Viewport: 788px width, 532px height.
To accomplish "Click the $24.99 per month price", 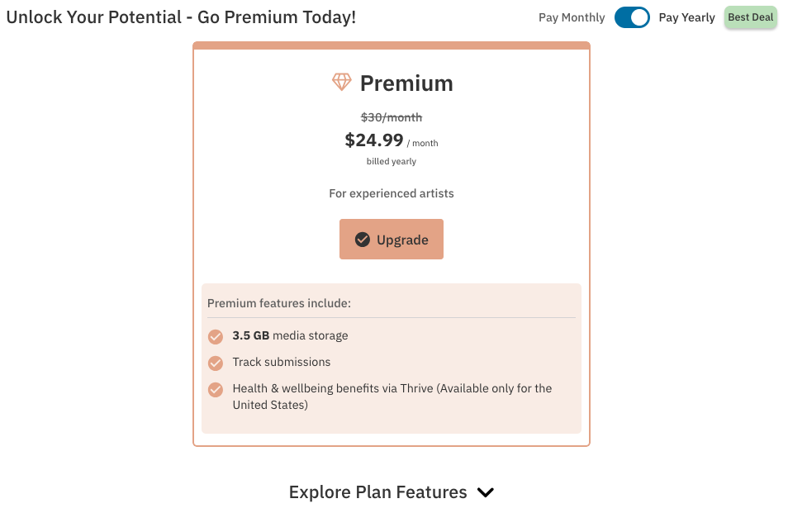I will 392,140.
